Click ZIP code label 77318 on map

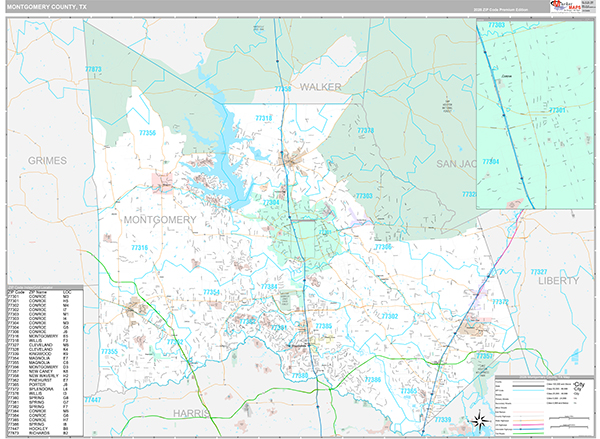pos(264,118)
